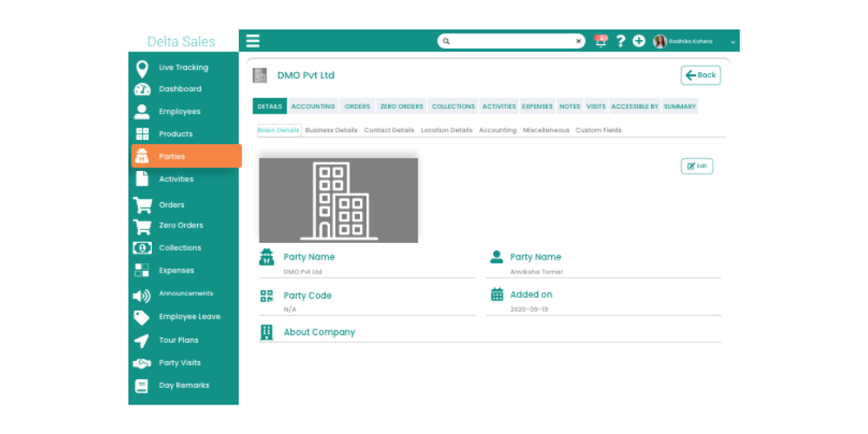This screenshot has width=868, height=434.
Task: Switch to the NOTES tab
Action: point(569,106)
